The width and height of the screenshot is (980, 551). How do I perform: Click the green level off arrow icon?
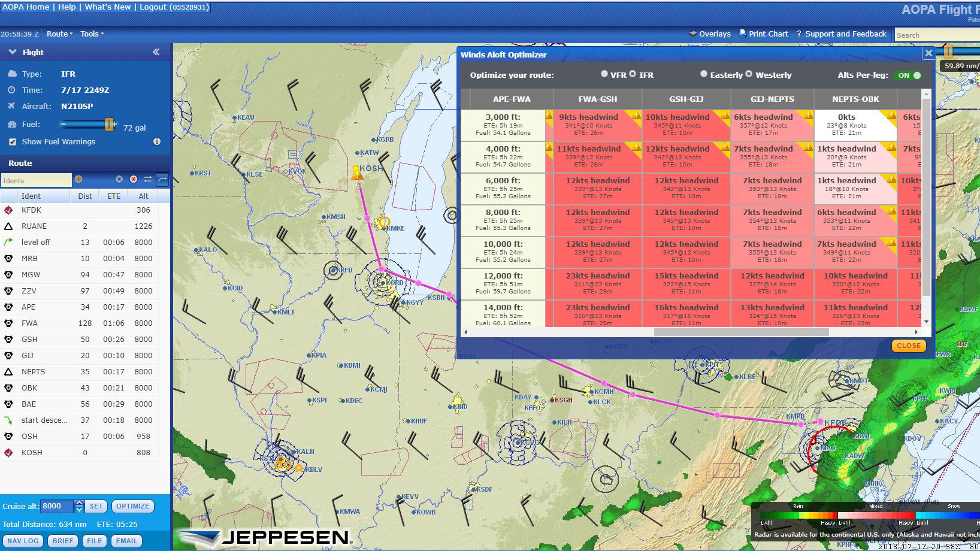click(8, 243)
